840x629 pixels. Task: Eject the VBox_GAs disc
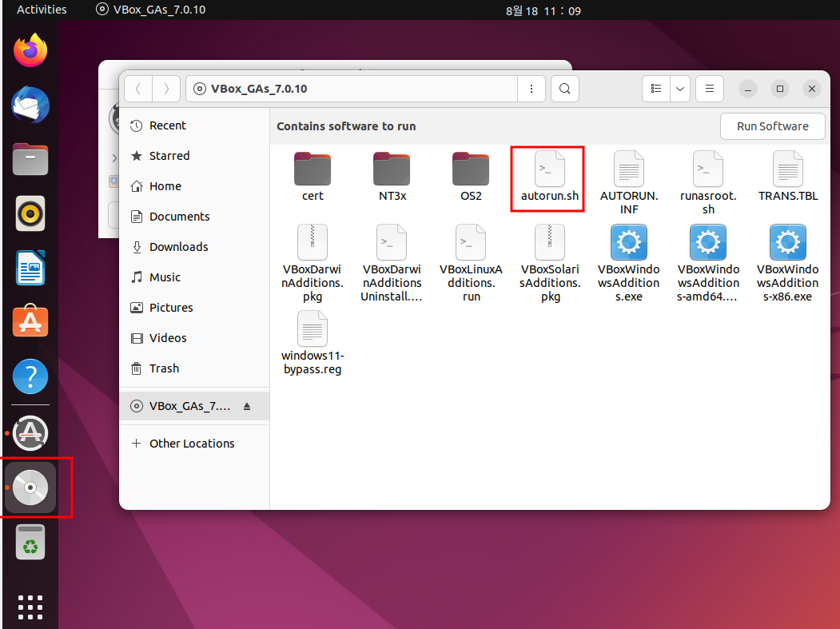pyautogui.click(x=247, y=407)
